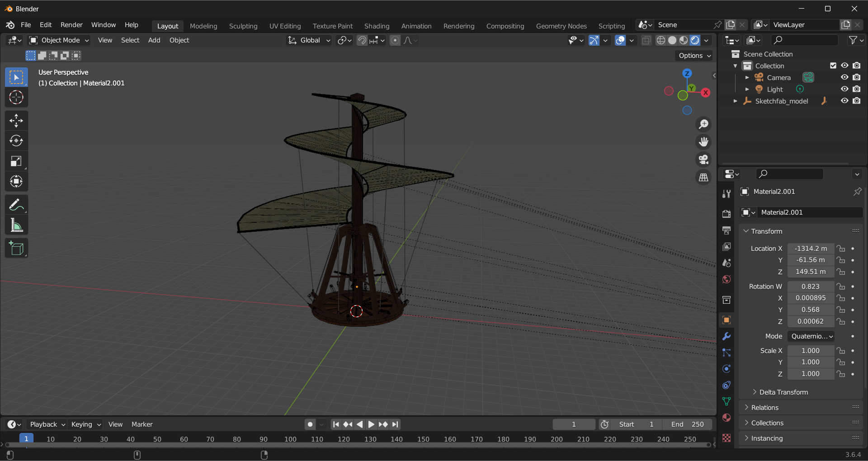Toggle proportional editing button
The width and height of the screenshot is (868, 461).
(x=395, y=40)
